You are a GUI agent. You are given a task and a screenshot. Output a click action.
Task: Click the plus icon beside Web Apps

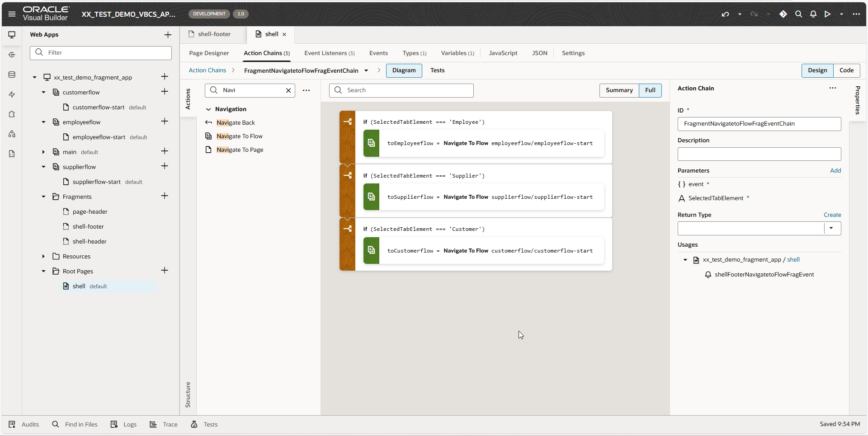pos(168,35)
